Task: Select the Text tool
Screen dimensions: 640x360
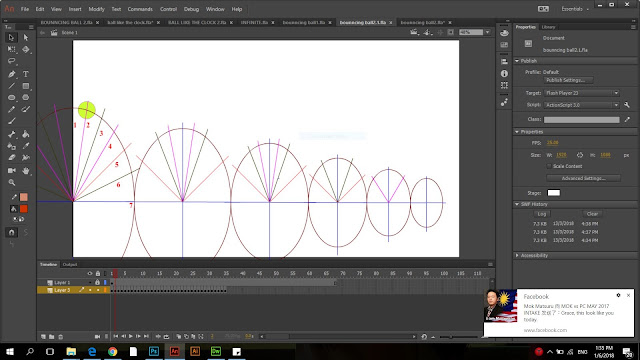Action: (x=26, y=74)
